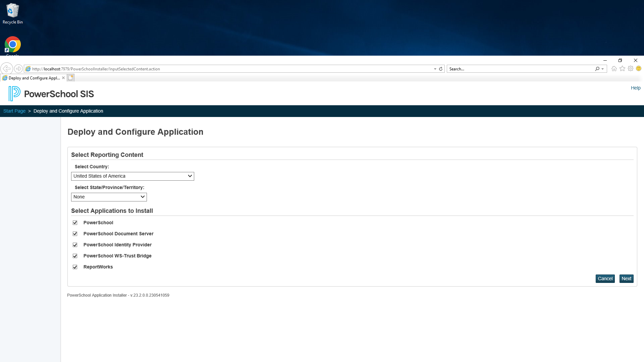
Task: Click the Deploy and Configure Application breadcrumb text
Action: pos(68,111)
